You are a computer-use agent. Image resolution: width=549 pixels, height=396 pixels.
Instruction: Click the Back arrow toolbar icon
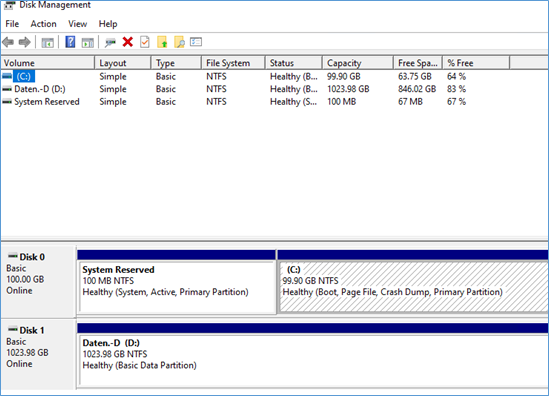pos(8,42)
